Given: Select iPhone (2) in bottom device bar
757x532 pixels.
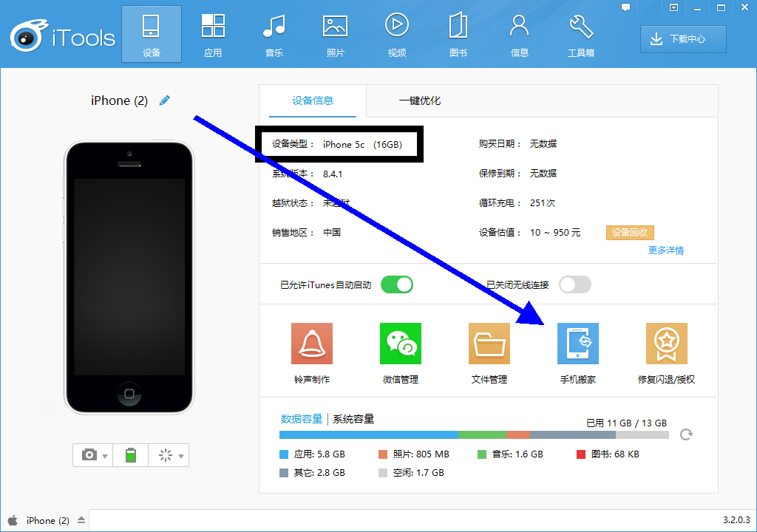Looking at the screenshot, I should point(48,520).
